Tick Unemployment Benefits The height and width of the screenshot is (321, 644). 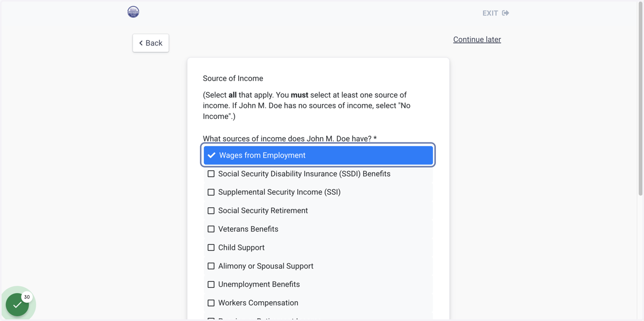coord(318,284)
